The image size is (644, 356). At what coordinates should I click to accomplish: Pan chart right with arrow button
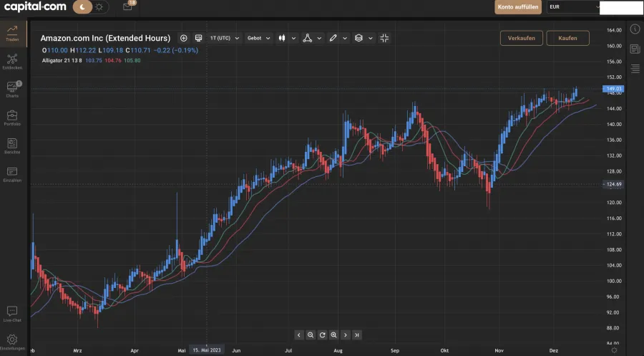pos(346,335)
